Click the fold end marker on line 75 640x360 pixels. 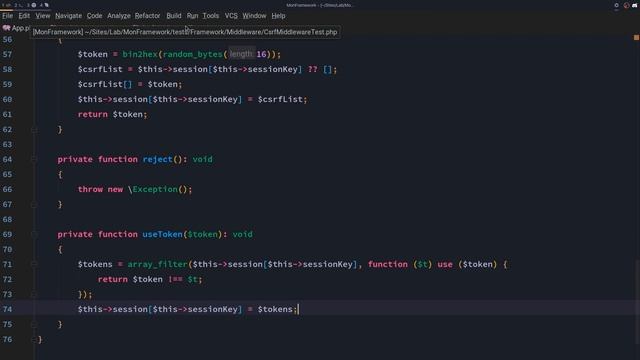[34, 324]
